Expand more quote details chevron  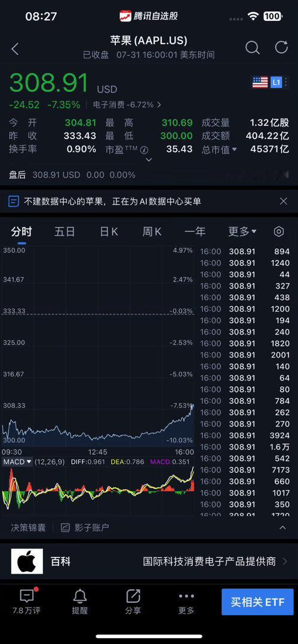[x=149, y=160]
